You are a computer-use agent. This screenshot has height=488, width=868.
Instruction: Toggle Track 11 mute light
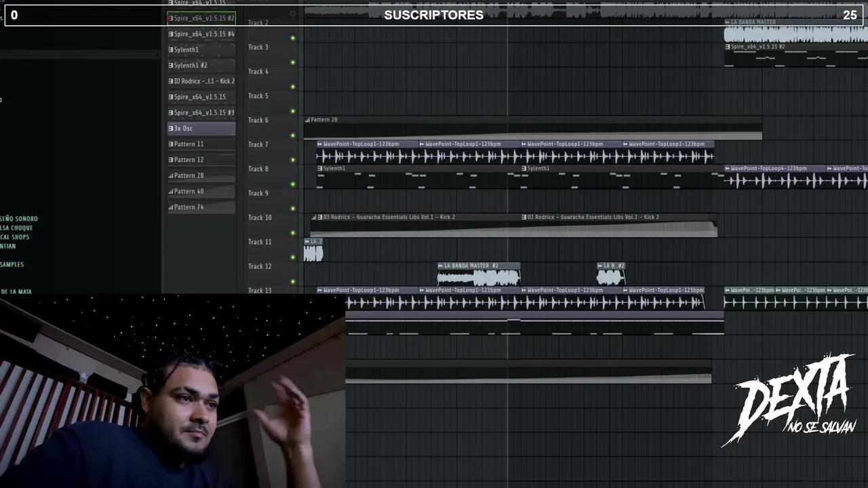pyautogui.click(x=293, y=258)
